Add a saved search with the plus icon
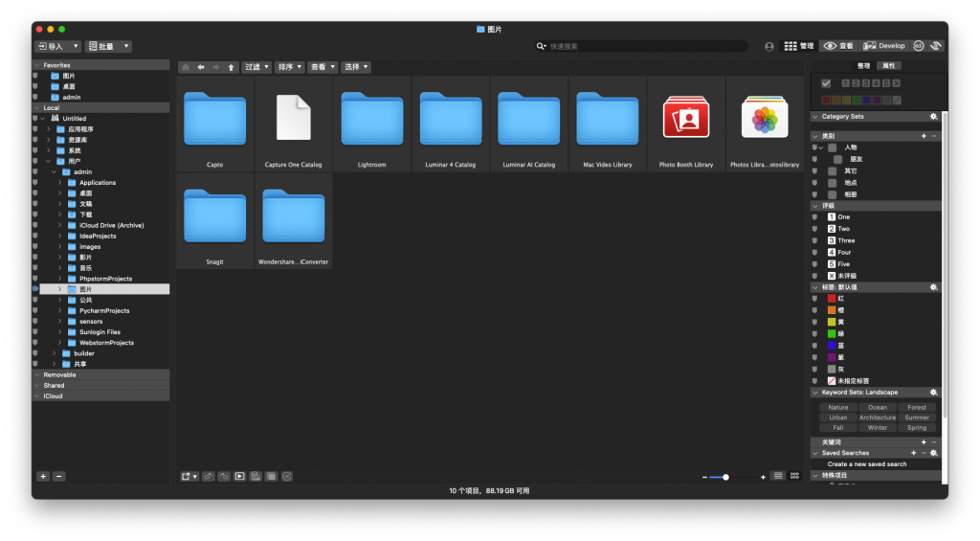The width and height of the screenshot is (980, 541). 913,453
